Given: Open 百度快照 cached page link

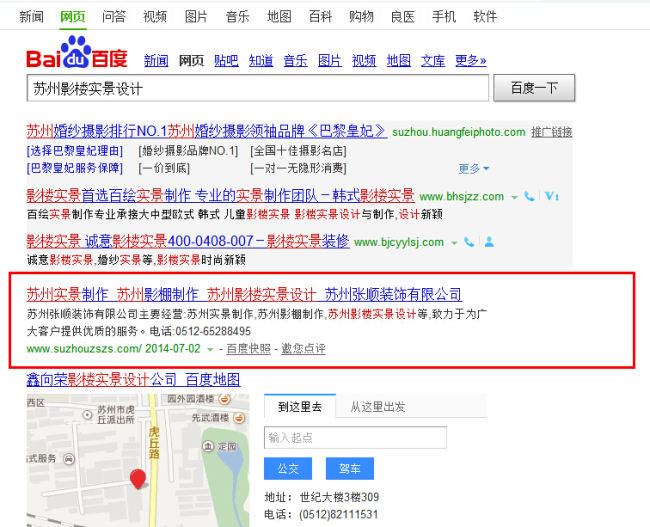Looking at the screenshot, I should click(248, 349).
